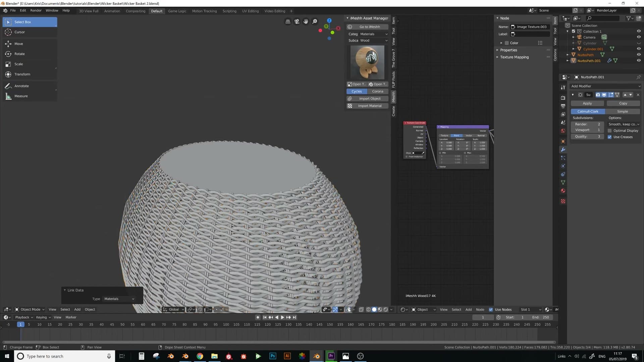The image size is (644, 362).
Task: Move the Subdivision modifier up
Action: pyautogui.click(x=625, y=95)
